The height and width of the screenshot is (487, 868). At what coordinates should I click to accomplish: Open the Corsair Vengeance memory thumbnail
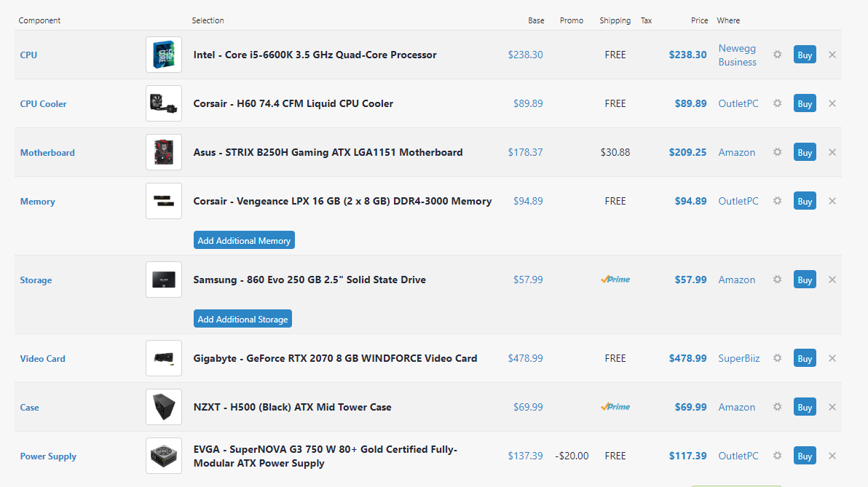164,201
